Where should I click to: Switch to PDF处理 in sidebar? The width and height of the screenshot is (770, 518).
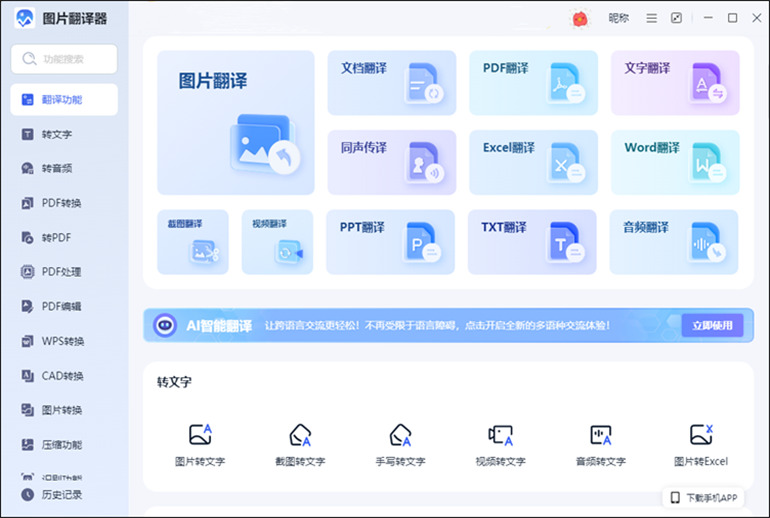(x=64, y=272)
